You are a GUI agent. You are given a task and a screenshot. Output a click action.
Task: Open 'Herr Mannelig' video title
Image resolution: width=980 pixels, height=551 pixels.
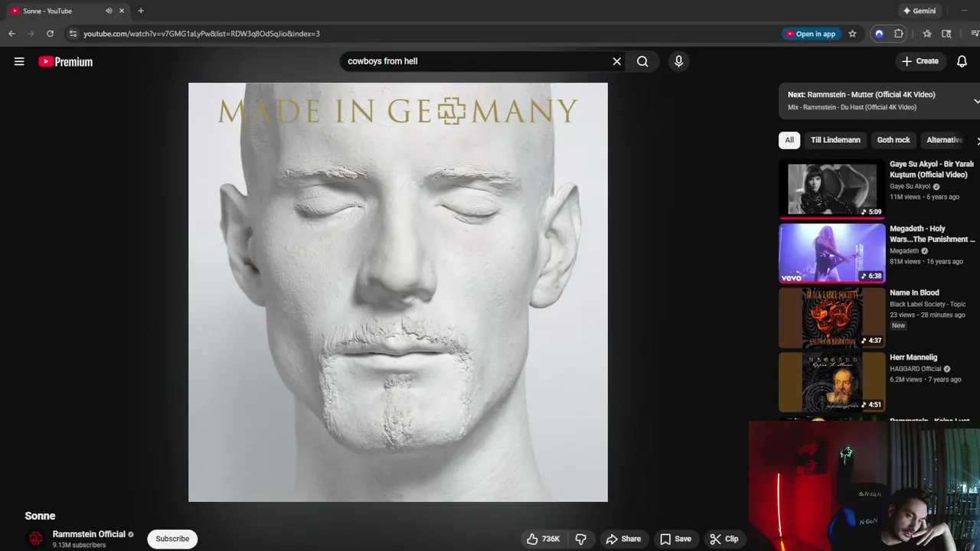pos(913,357)
